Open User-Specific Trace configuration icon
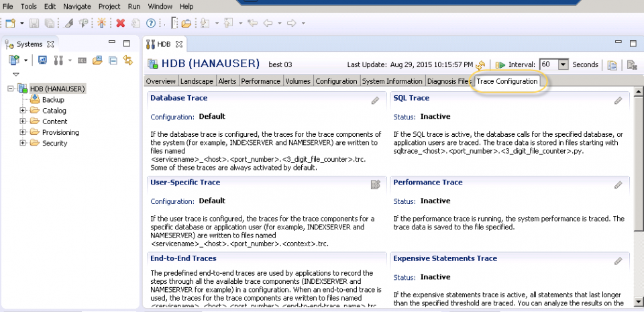The image size is (644, 312). click(376, 185)
